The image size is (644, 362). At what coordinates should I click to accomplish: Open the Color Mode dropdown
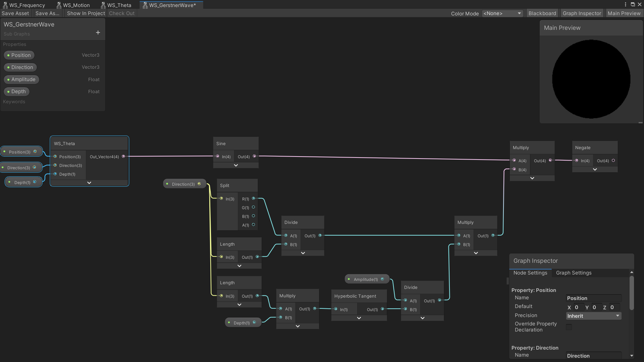[502, 13]
